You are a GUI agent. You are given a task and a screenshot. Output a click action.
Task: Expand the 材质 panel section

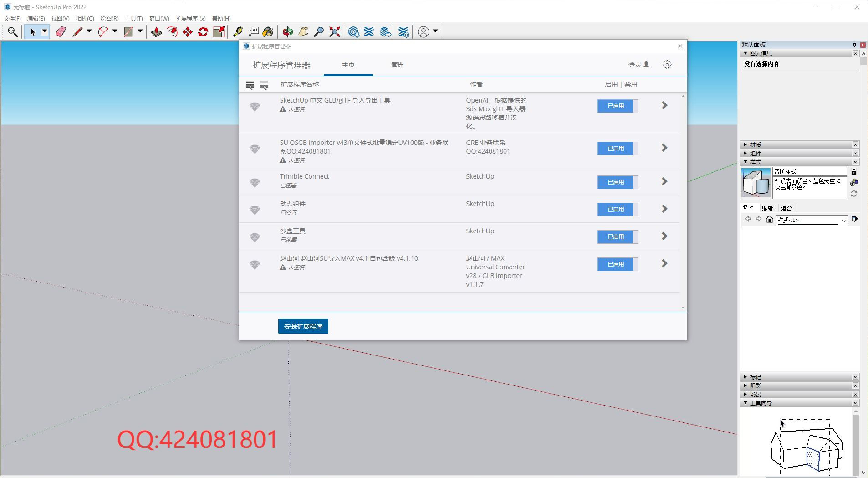(x=800, y=144)
